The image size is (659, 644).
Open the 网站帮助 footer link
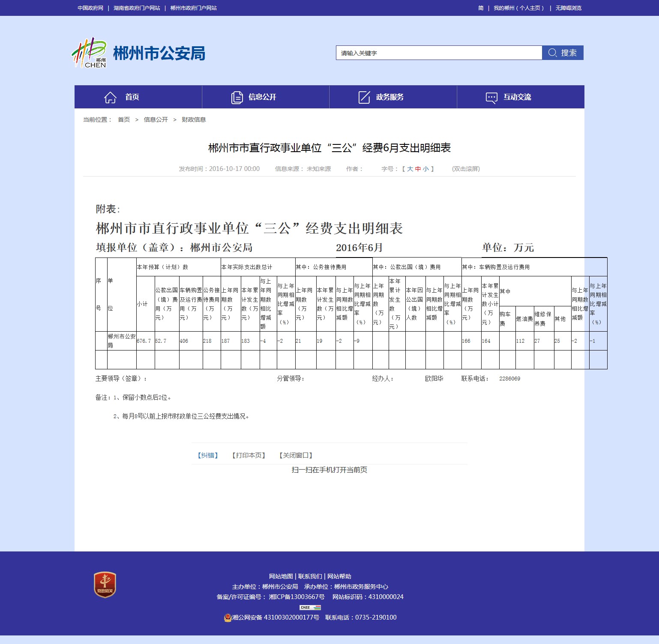point(339,576)
